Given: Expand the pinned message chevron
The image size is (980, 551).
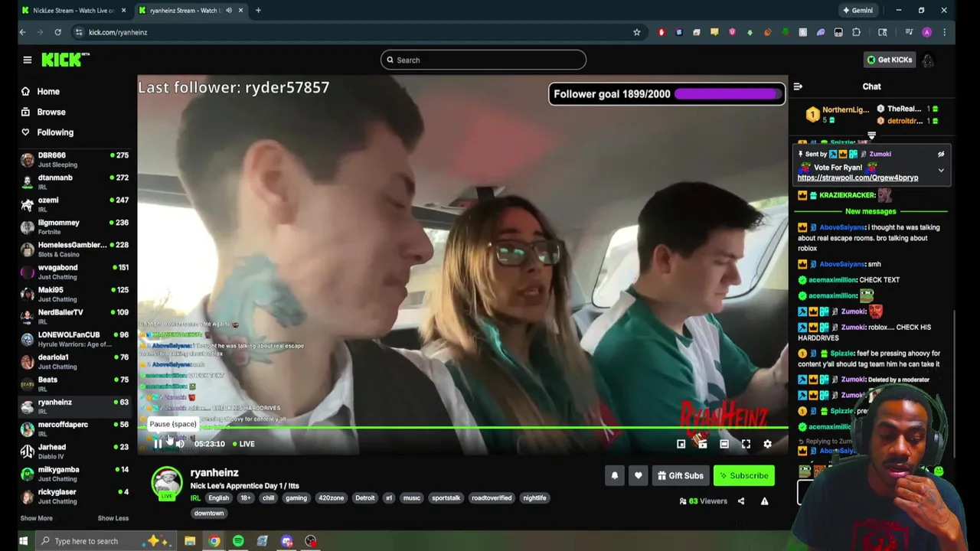Looking at the screenshot, I should pos(941,170).
